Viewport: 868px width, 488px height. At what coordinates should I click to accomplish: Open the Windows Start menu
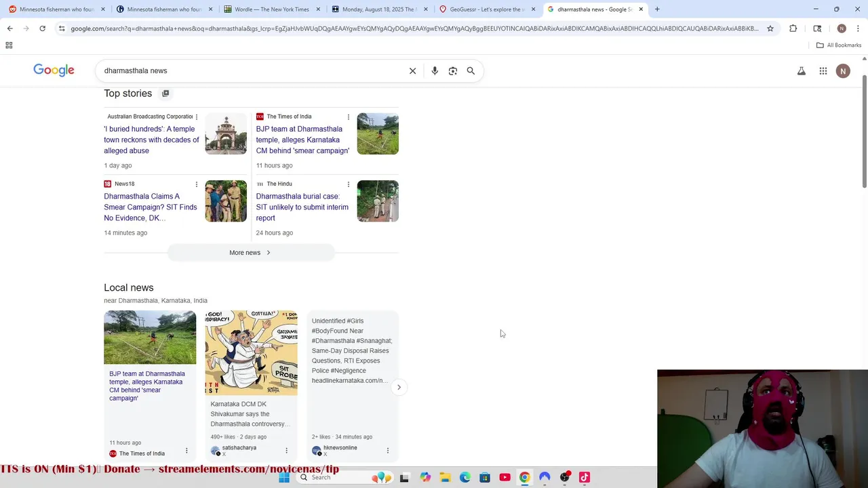coord(284,477)
